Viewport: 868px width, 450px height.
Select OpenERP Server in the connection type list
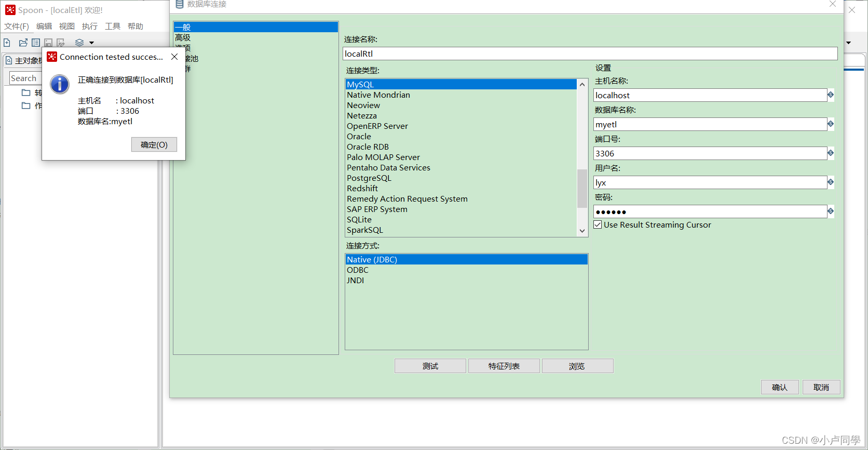(461, 126)
